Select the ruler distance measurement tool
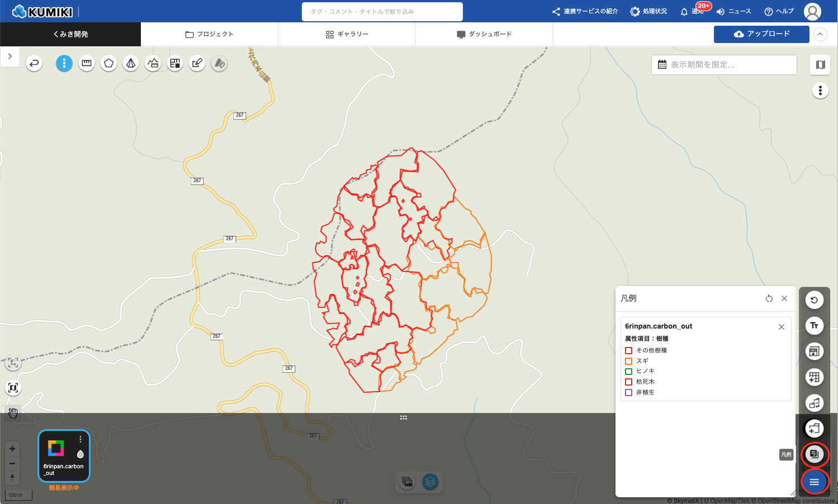 coord(87,64)
